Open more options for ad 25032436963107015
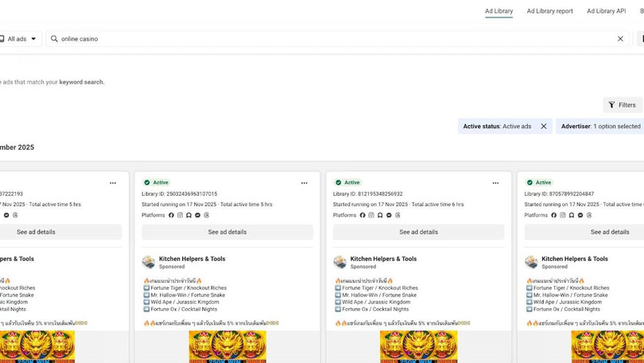This screenshot has width=644, height=363. pos(304,183)
